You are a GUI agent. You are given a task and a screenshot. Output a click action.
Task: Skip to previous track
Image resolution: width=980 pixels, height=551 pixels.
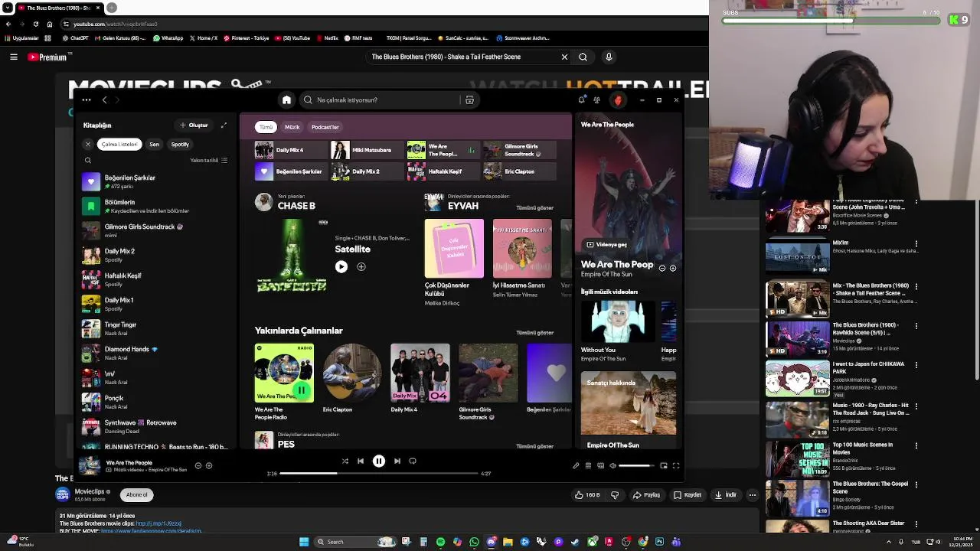coord(361,461)
